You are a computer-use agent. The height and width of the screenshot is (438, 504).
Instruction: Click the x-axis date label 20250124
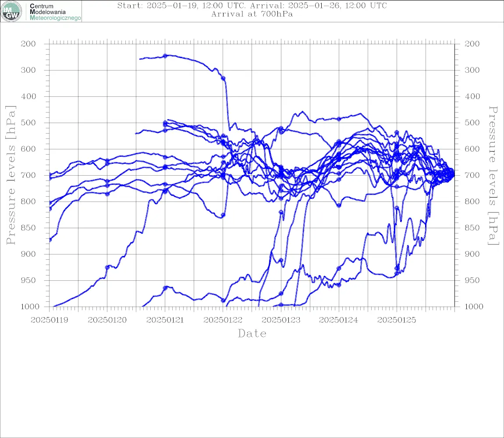coord(339,320)
